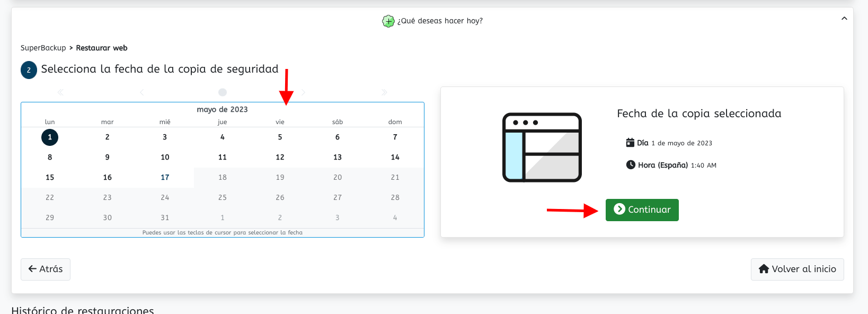Image resolution: width=868 pixels, height=314 pixels.
Task: Click the clock icon next to Hora (España)
Action: pos(631,165)
